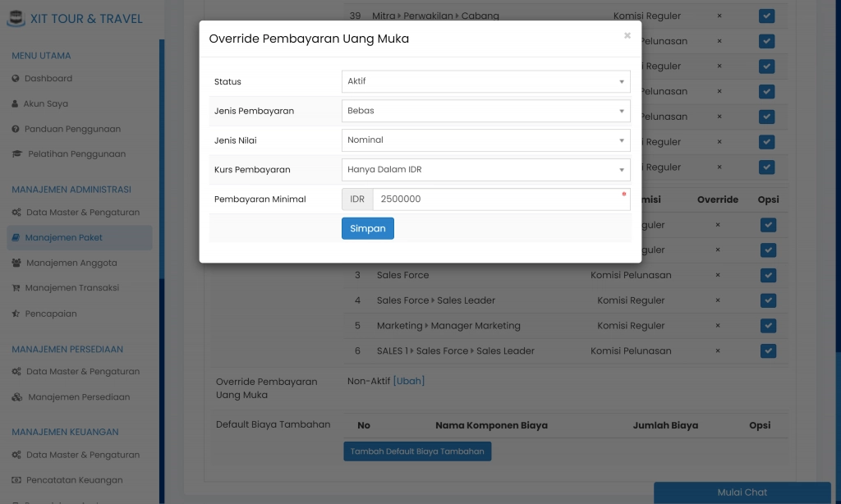Open Manajemen Paket menu item

click(63, 238)
